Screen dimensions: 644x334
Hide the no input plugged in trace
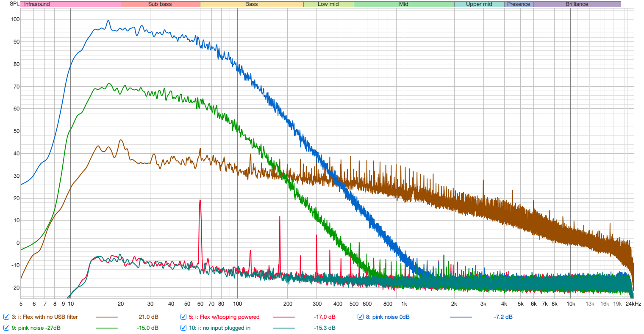tap(183, 328)
